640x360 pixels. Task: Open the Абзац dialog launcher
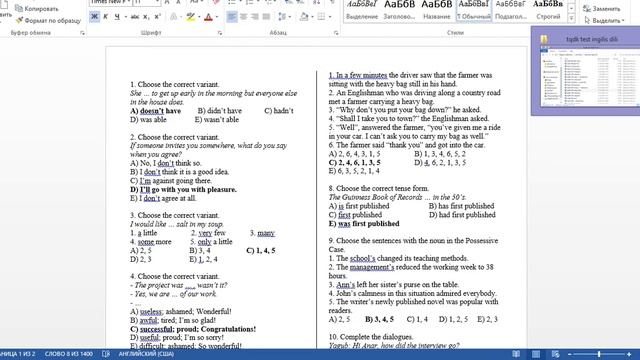(x=336, y=33)
